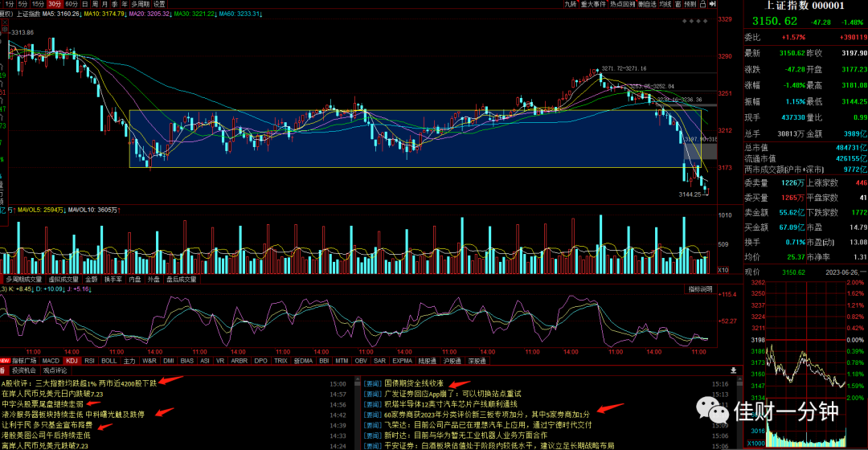868x450 pixels.
Task: Open the 投资机会 news tab
Action: (x=24, y=370)
